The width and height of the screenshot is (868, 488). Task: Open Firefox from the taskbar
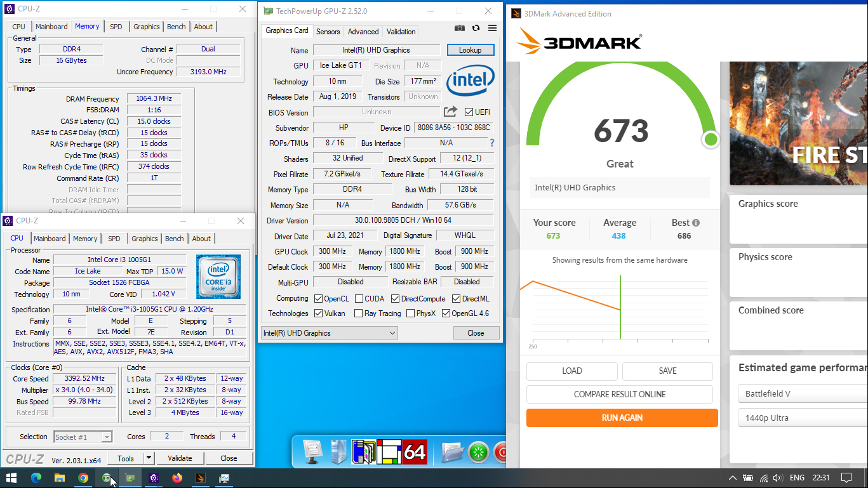pyautogui.click(x=177, y=478)
